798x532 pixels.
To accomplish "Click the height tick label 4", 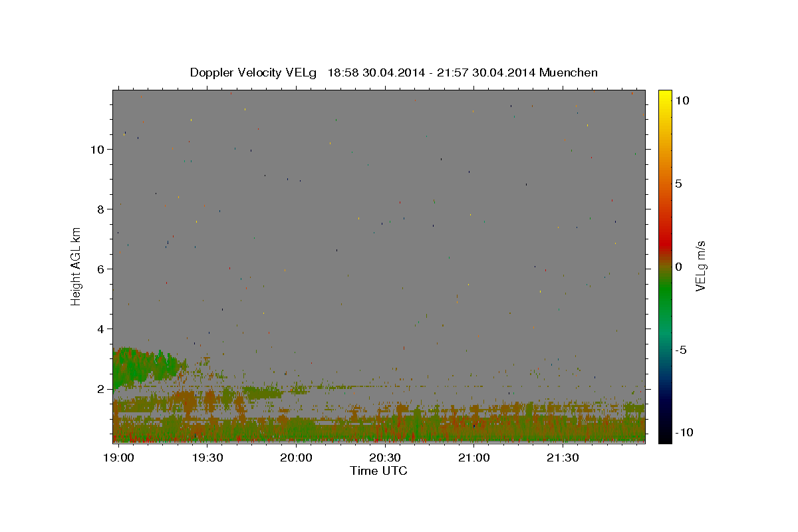I will pyautogui.click(x=101, y=329).
